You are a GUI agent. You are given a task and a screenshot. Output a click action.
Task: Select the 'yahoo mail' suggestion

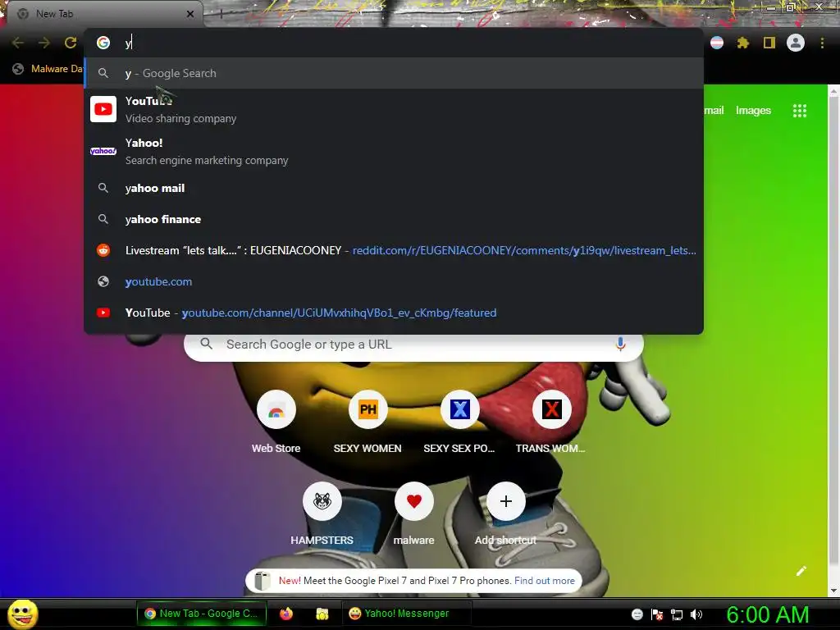click(394, 188)
